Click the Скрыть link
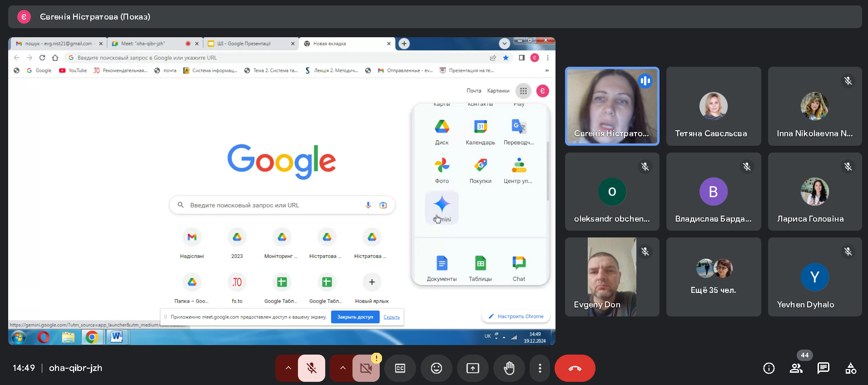The width and height of the screenshot is (868, 385). pyautogui.click(x=392, y=317)
